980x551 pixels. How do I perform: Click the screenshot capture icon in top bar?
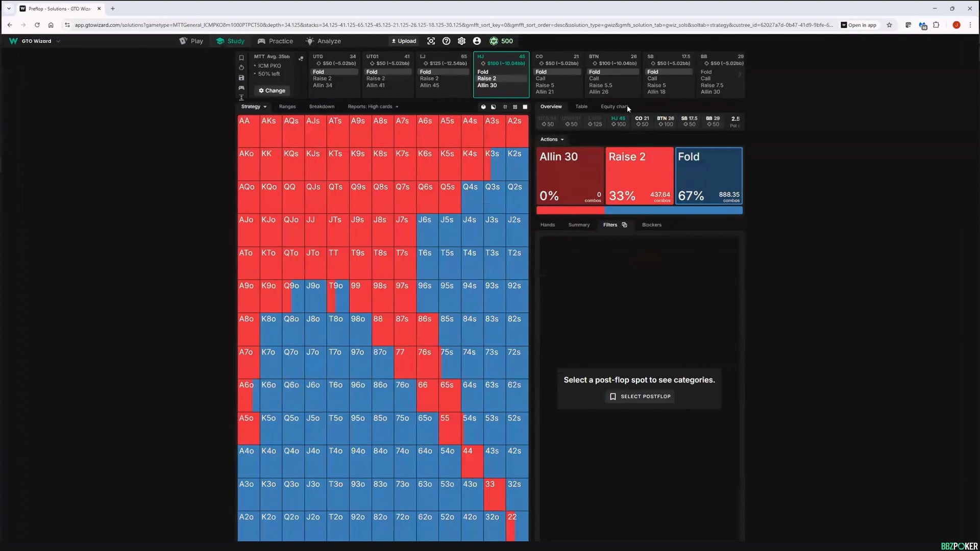click(x=431, y=41)
